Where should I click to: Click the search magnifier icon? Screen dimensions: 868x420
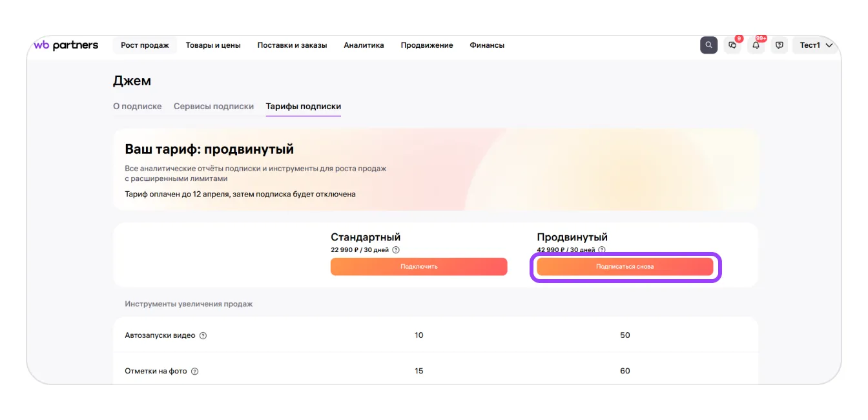coord(708,45)
